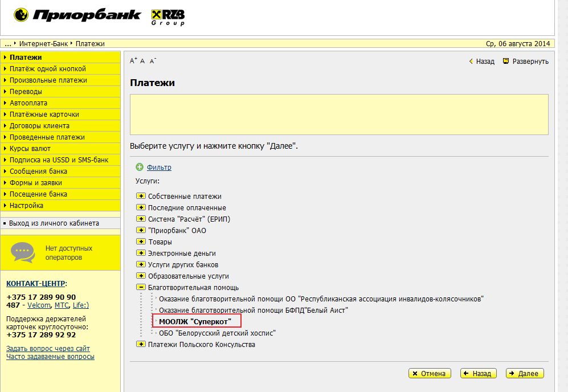Open Подписка на USSD и SMS-банк
Screen dimensions: 568x392
[x=60, y=160]
